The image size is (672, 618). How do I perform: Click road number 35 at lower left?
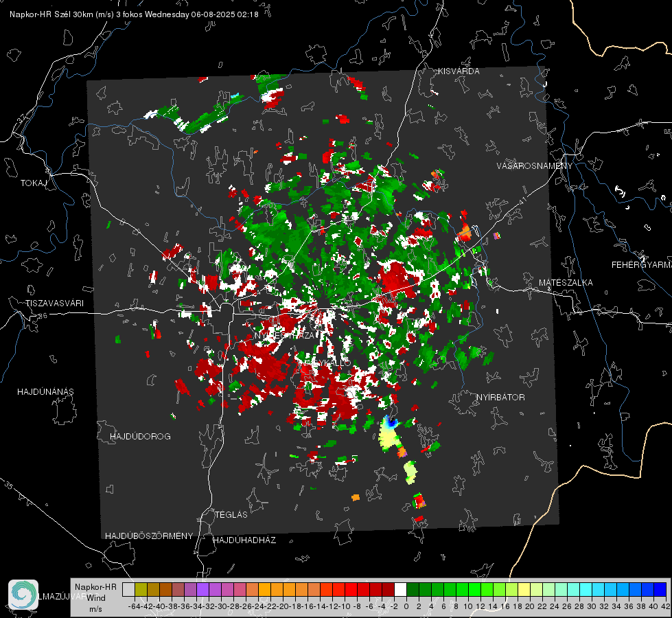pyautogui.click(x=9, y=486)
